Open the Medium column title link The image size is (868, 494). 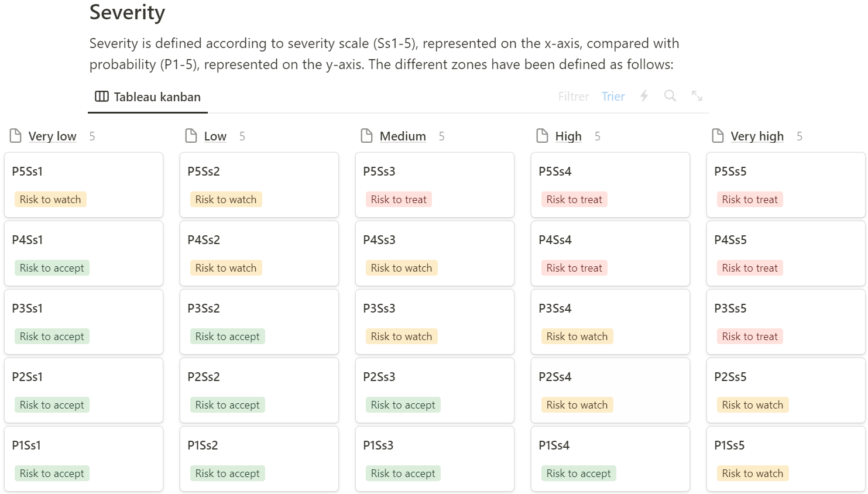point(403,136)
